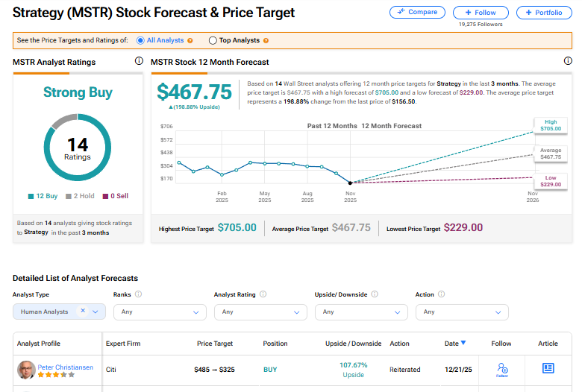This screenshot has height=392, width=582.
Task: Click the Compare button
Action: pos(417,13)
